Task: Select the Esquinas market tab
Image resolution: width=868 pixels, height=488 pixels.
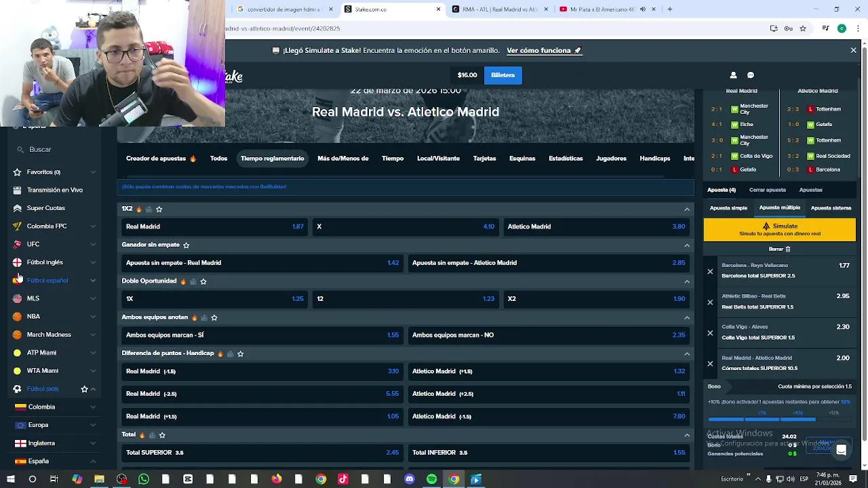Action: click(x=522, y=159)
